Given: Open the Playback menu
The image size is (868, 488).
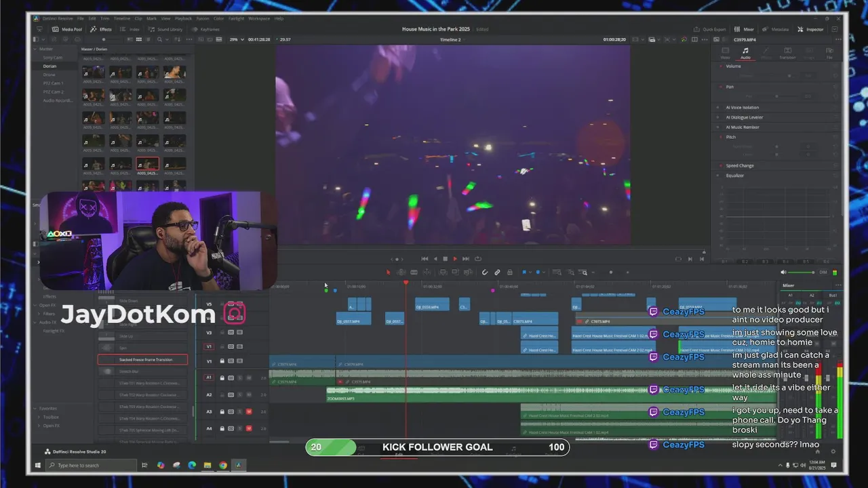Looking at the screenshot, I should [x=183, y=18].
